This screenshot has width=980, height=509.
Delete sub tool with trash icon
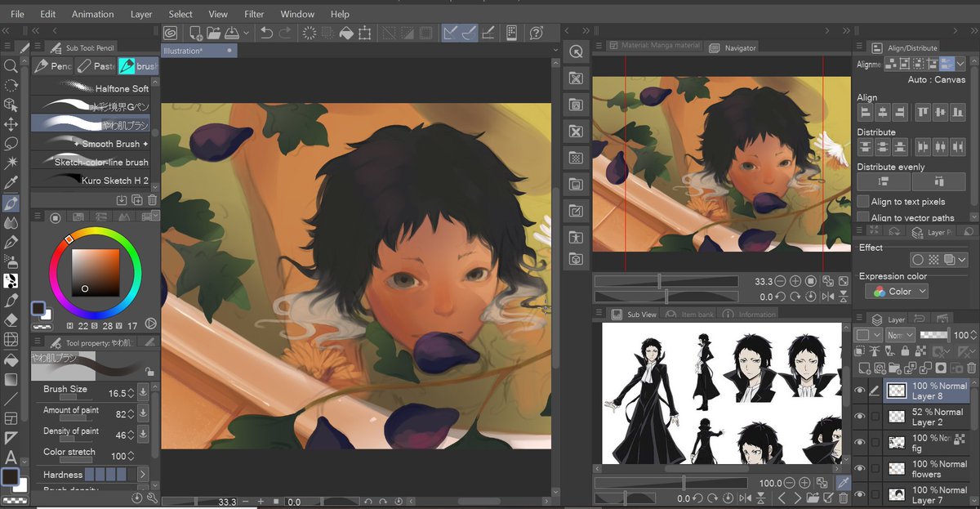[x=153, y=199]
